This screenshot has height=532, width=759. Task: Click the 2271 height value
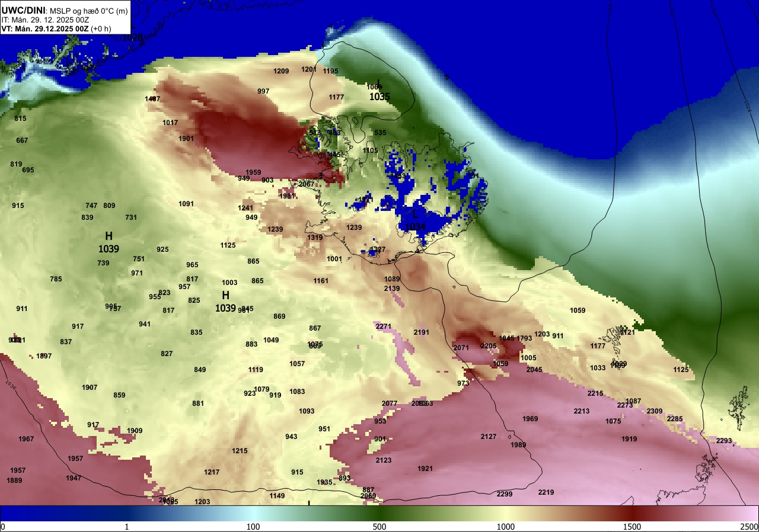384,326
